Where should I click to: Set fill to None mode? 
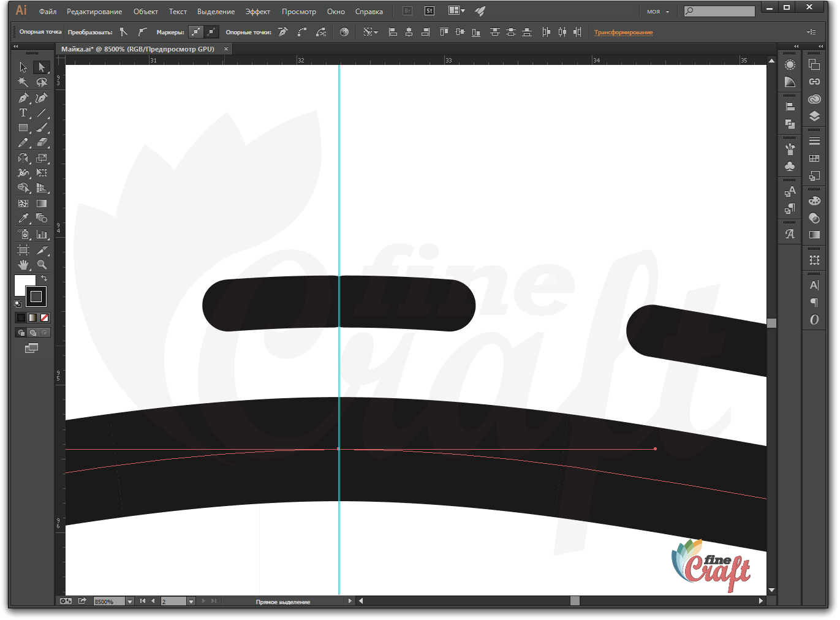pos(44,317)
